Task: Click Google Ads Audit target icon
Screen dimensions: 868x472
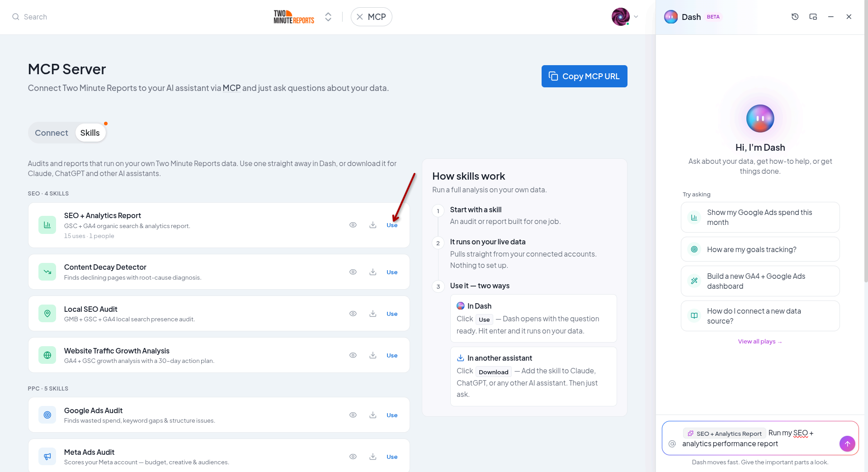Action: pos(47,415)
